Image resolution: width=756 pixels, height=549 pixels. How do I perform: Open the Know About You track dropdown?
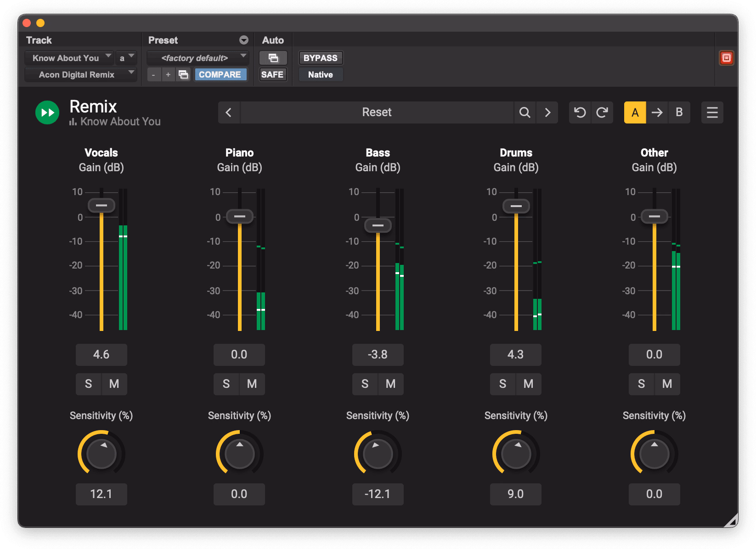click(69, 58)
